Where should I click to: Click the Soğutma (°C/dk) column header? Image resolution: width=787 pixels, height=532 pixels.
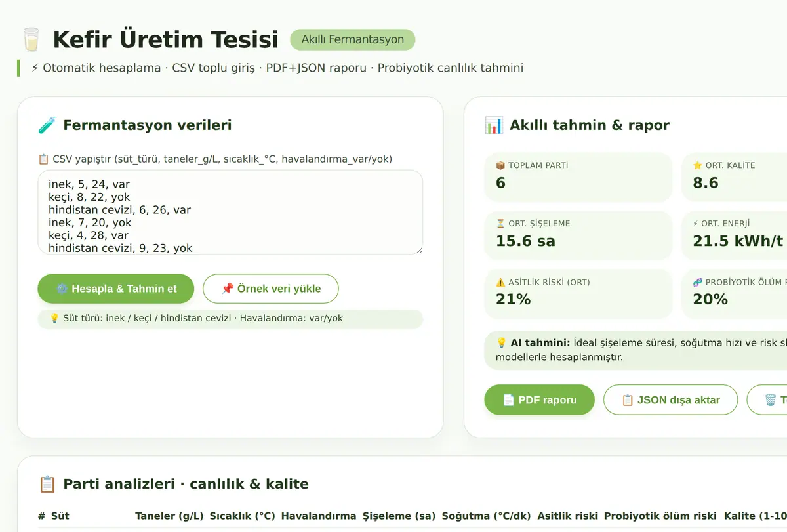[487, 516]
